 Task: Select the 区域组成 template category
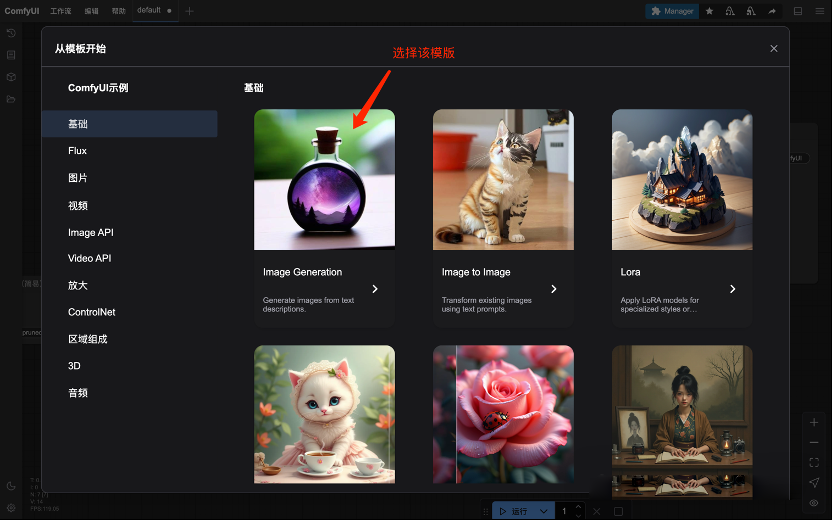tap(129, 339)
